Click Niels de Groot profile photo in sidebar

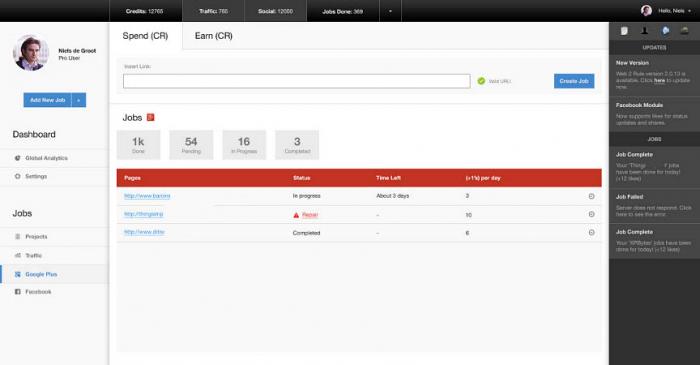point(30,53)
